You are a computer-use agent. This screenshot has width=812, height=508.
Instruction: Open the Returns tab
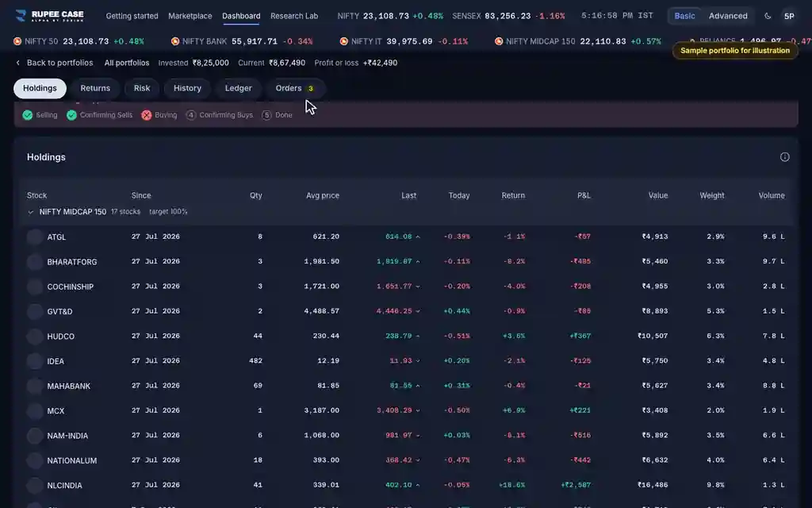click(95, 88)
